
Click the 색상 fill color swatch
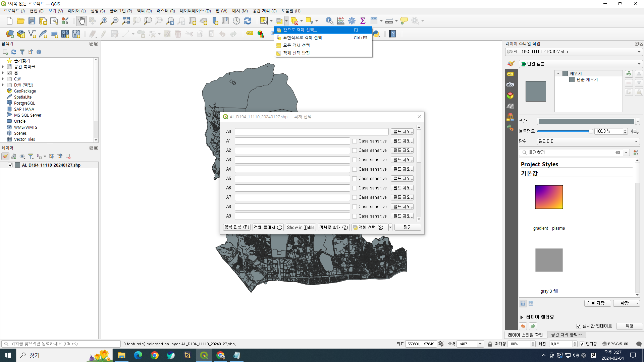586,121
